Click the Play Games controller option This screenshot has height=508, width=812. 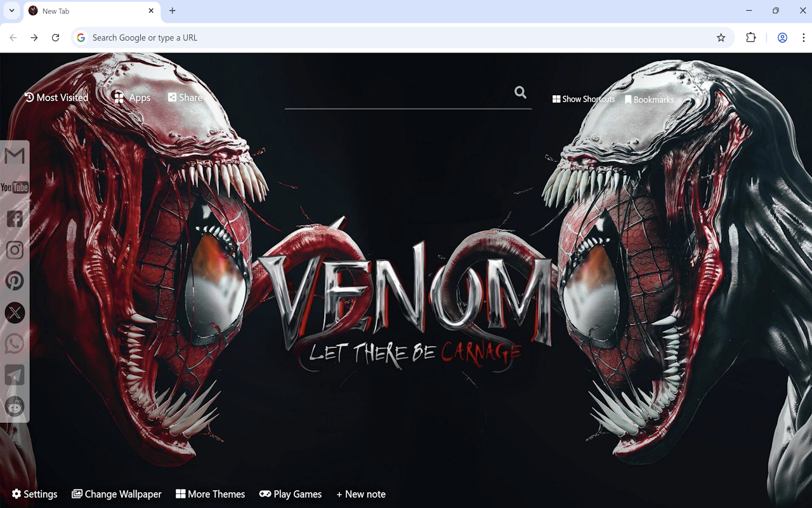(x=291, y=494)
